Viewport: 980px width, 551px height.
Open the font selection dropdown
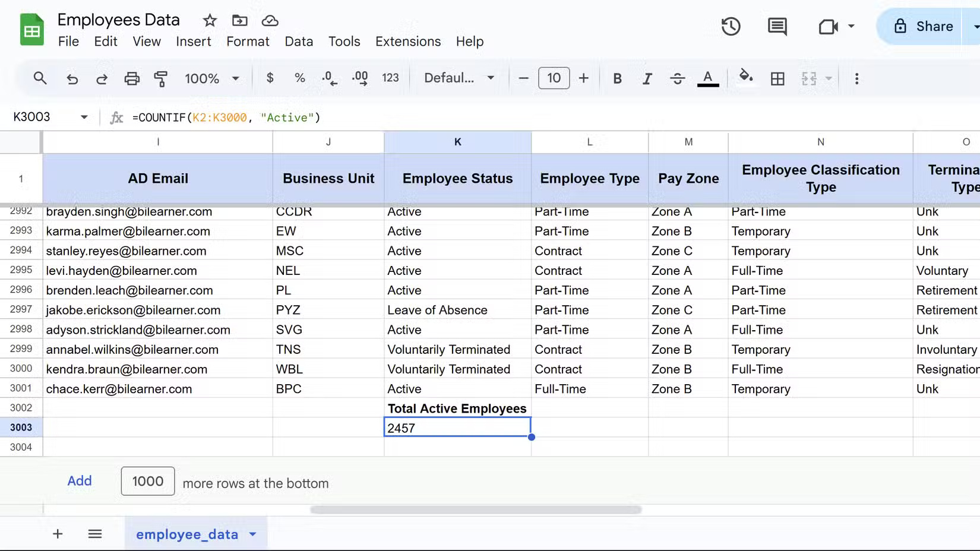[x=459, y=78]
